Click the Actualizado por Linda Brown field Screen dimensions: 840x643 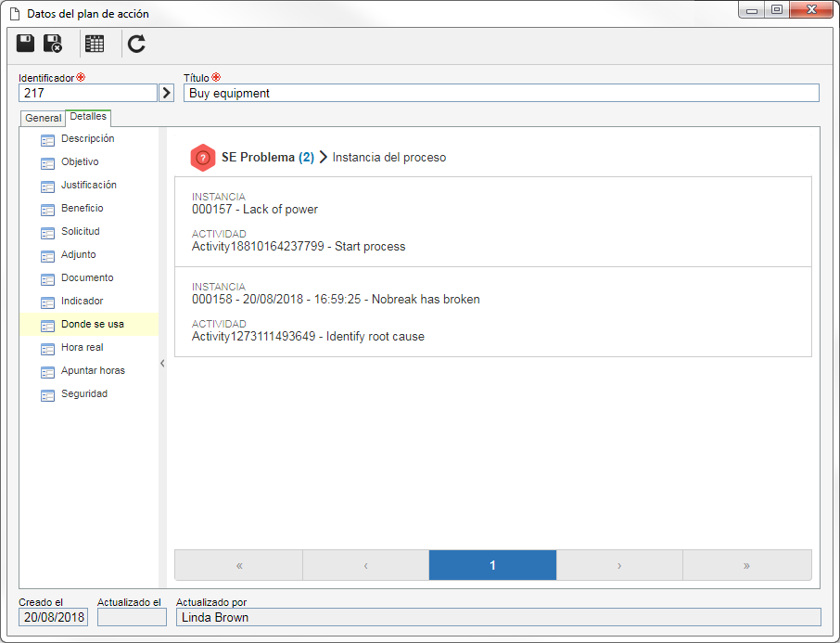(x=498, y=617)
